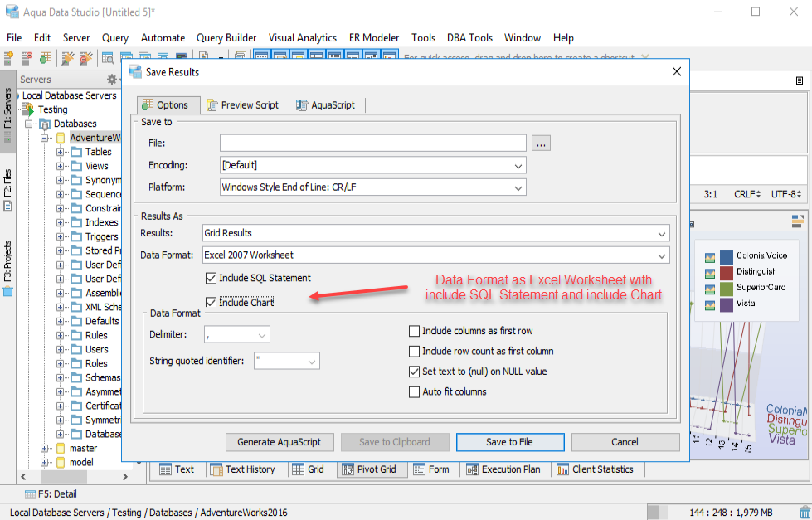Click the red Distinguish color swatch
This screenshot has height=520, width=812.
(727, 273)
